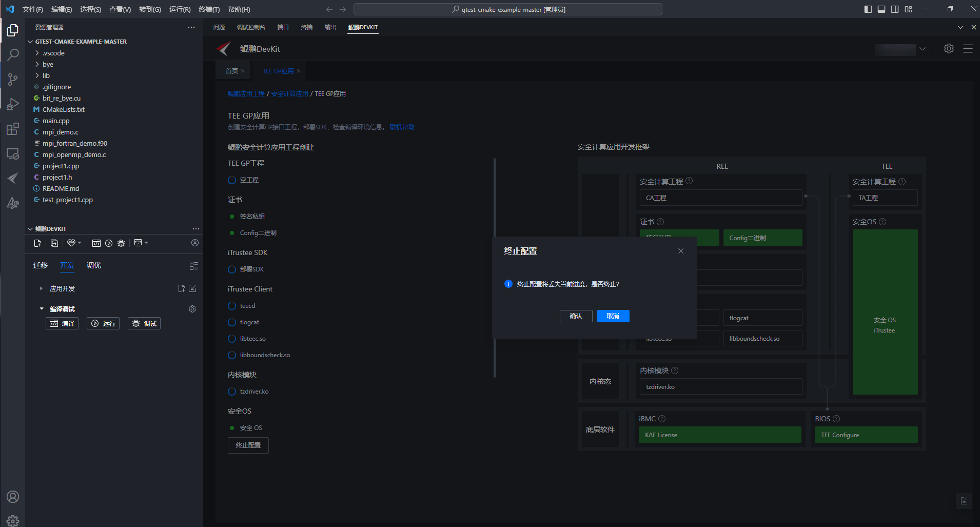Viewport: 980px width, 527px height.
Task: Open Remote Explorer in activity bar
Action: pyautogui.click(x=13, y=153)
